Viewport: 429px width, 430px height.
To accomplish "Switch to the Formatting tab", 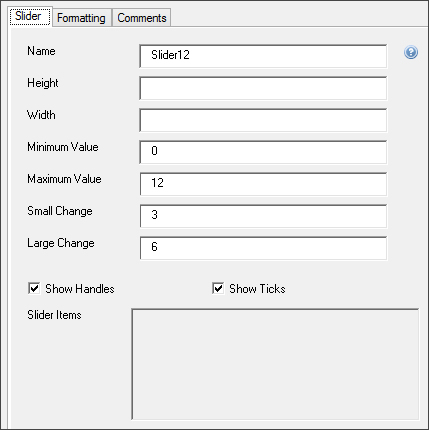I will click(x=81, y=18).
